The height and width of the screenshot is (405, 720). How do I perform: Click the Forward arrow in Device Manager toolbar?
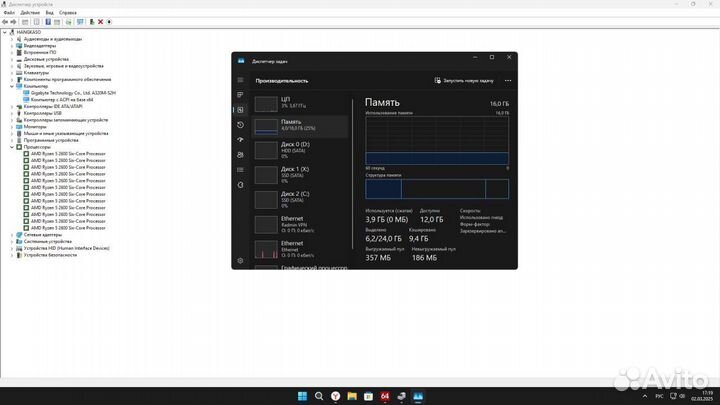[x=13, y=22]
